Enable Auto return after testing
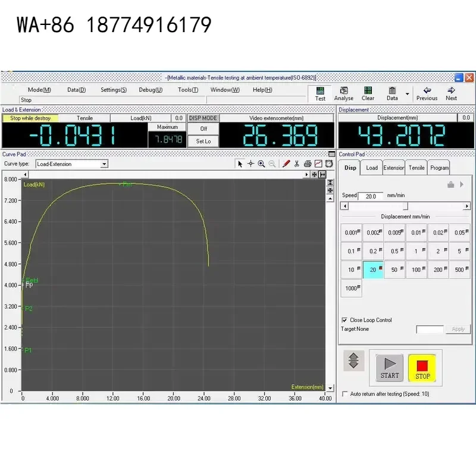This screenshot has height=476, width=476. [345, 394]
